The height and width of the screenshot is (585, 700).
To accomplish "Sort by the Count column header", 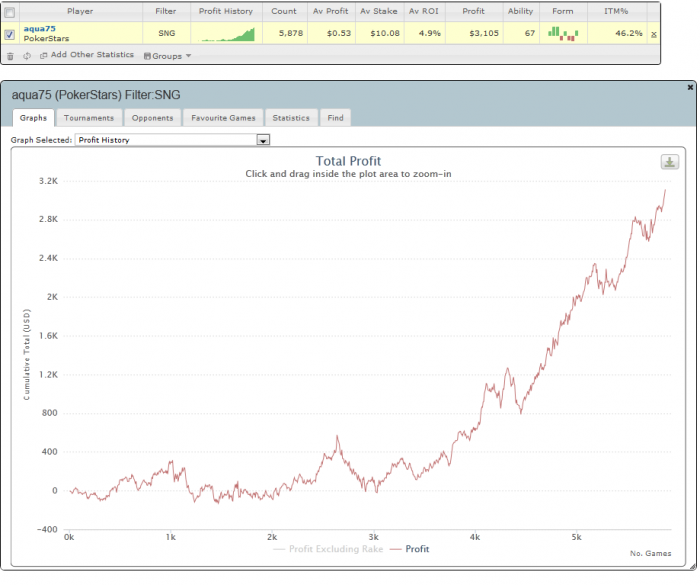I will [x=284, y=11].
